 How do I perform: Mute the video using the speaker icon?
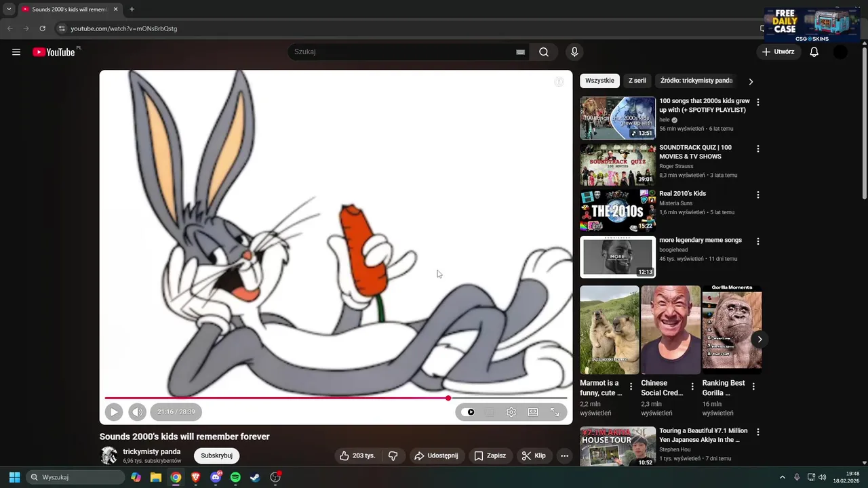tap(137, 411)
